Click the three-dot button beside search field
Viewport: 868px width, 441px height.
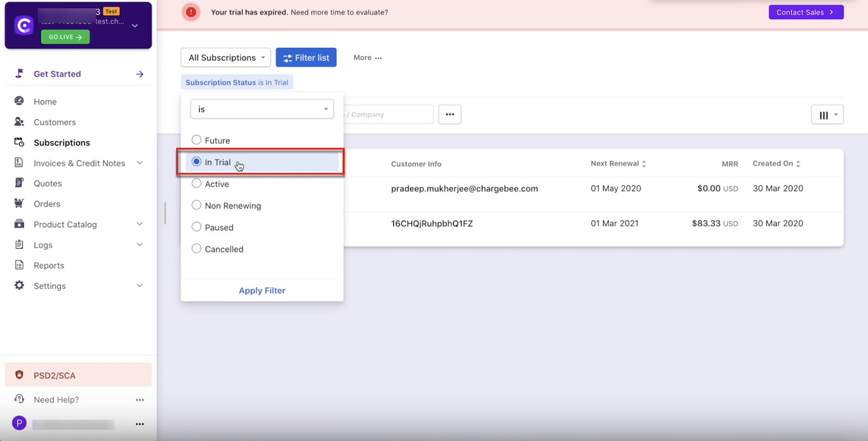pyautogui.click(x=450, y=115)
